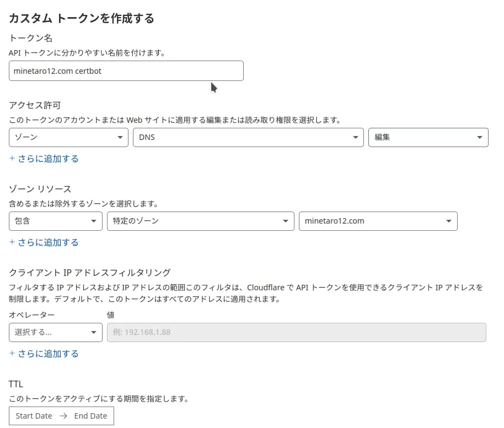Click the chevron on the DNS permission dropdown
504x428 pixels.
[x=355, y=137]
